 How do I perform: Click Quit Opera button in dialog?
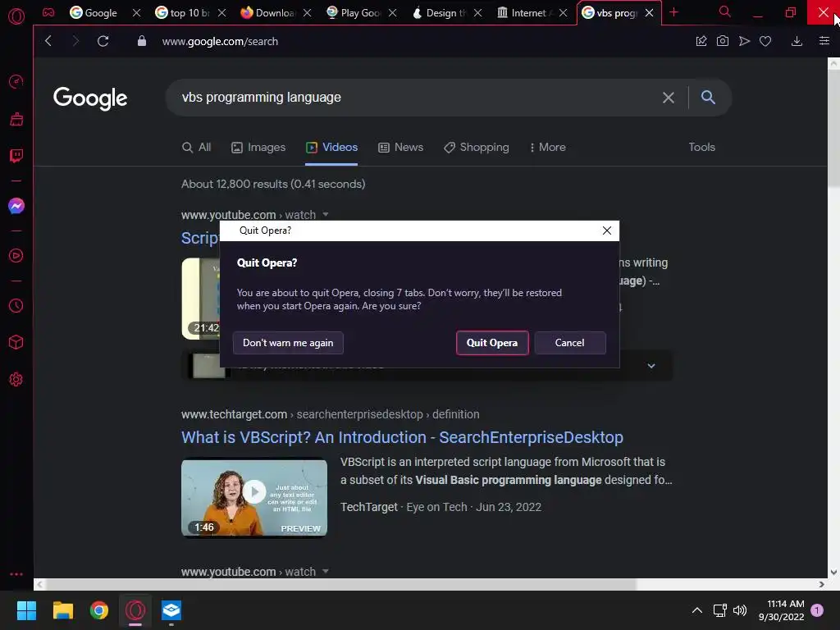pos(492,343)
